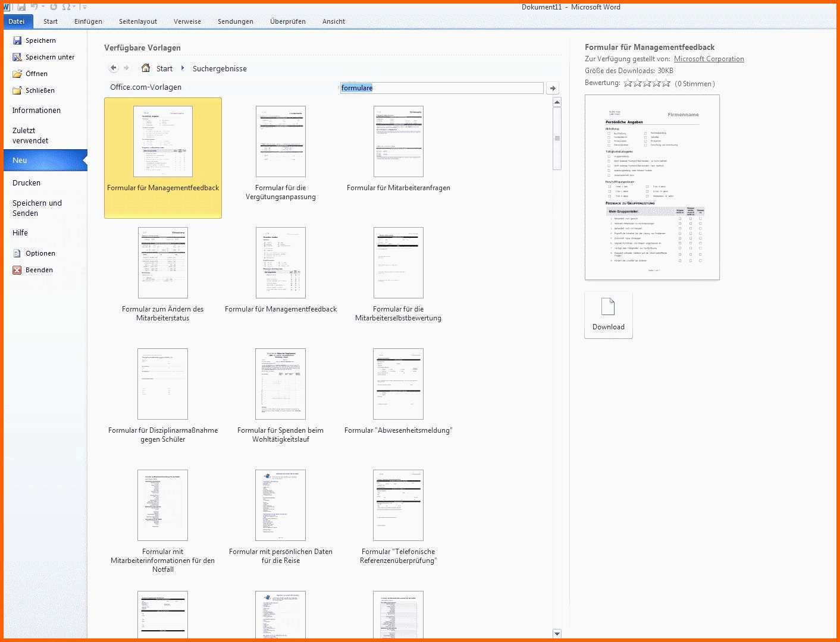Click the red Beenden exit icon
This screenshot has width=840, height=642.
click(17, 270)
